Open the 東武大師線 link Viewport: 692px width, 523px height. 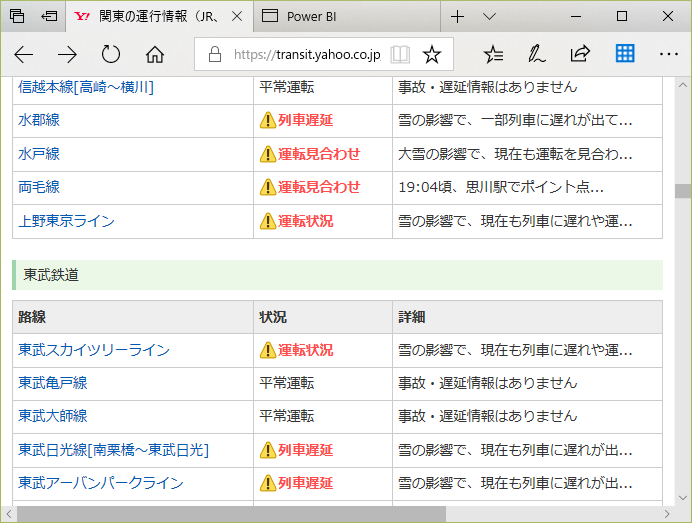pos(53,416)
